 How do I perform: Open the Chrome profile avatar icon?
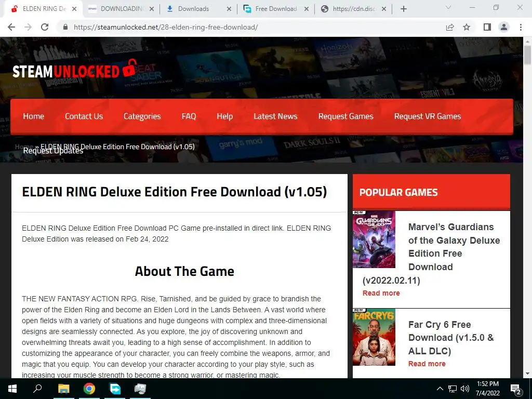pos(504,27)
